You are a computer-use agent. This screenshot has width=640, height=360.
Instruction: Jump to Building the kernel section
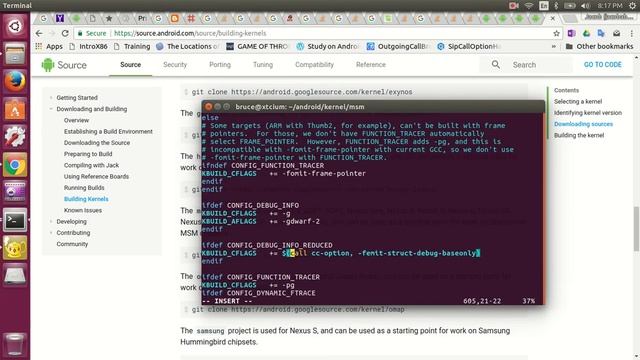pyautogui.click(x=579, y=135)
